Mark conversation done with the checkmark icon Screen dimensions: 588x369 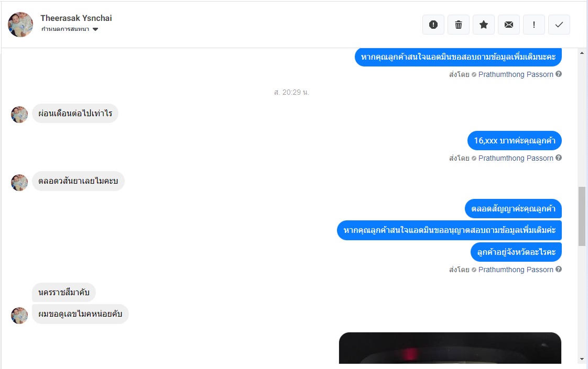click(x=559, y=25)
